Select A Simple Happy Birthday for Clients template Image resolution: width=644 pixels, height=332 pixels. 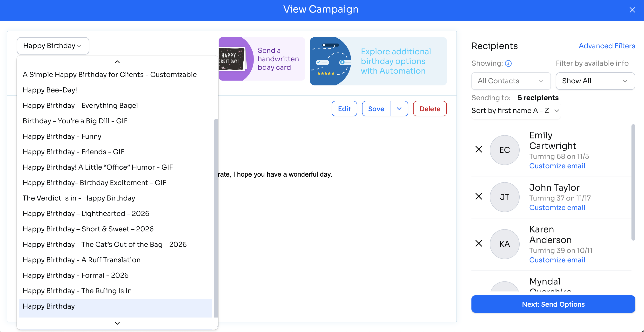(x=115, y=75)
